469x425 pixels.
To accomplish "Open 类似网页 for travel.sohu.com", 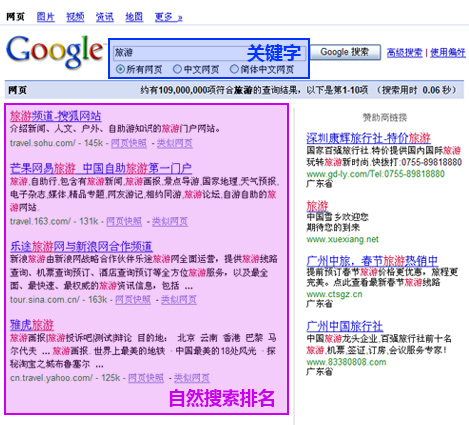I will tap(175, 143).
